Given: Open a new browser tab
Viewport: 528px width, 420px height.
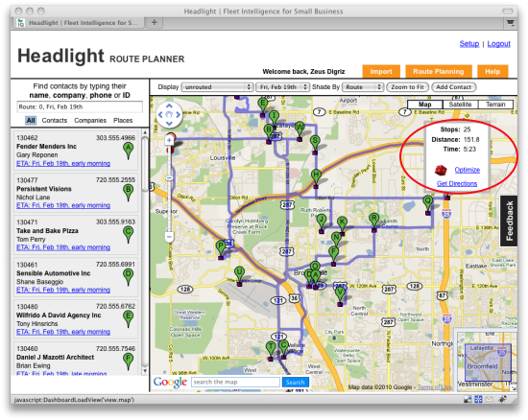Looking at the screenshot, I should tap(155, 22).
